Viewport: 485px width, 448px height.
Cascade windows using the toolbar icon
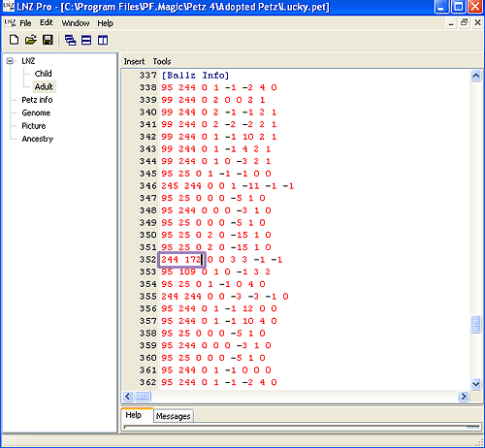70,40
